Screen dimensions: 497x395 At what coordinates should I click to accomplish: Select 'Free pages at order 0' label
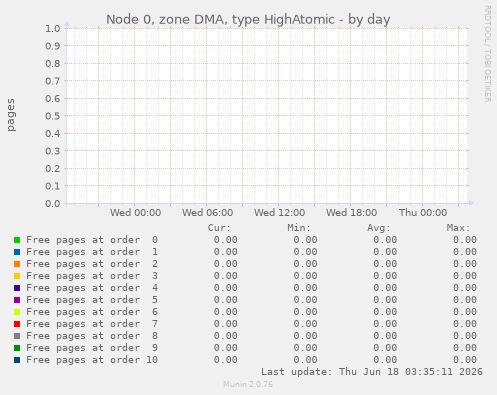[92, 240]
